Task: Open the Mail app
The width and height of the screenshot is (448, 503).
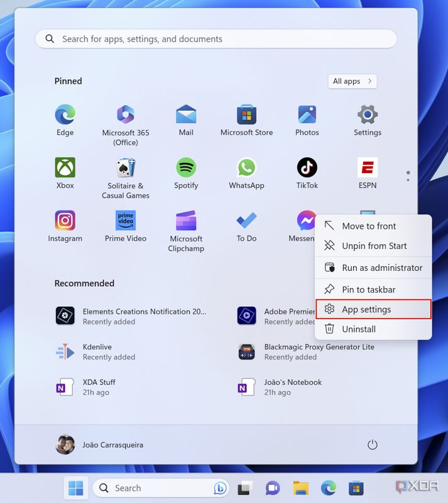Action: tap(186, 120)
